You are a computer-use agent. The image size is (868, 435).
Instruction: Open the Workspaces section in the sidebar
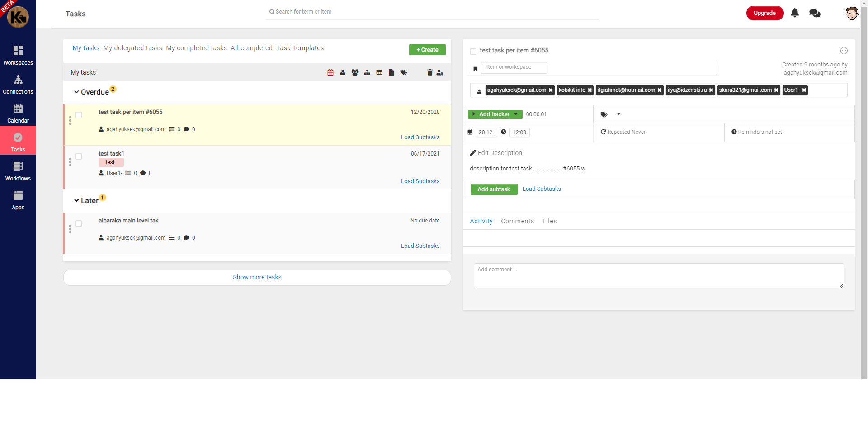(18, 56)
